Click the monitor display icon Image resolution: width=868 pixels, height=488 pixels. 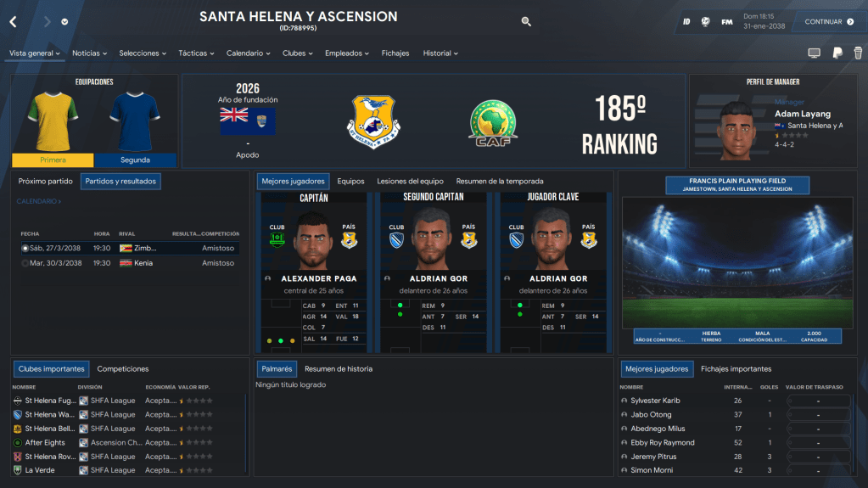pos(814,53)
